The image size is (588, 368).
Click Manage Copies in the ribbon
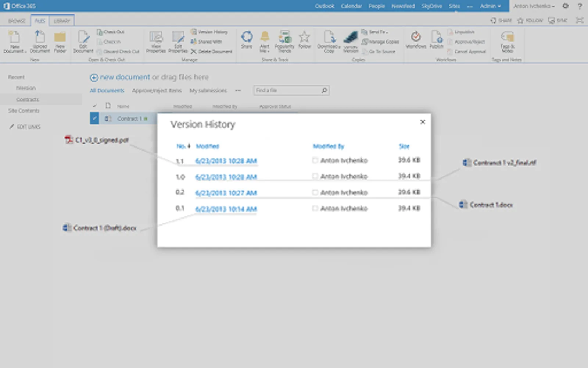[380, 42]
